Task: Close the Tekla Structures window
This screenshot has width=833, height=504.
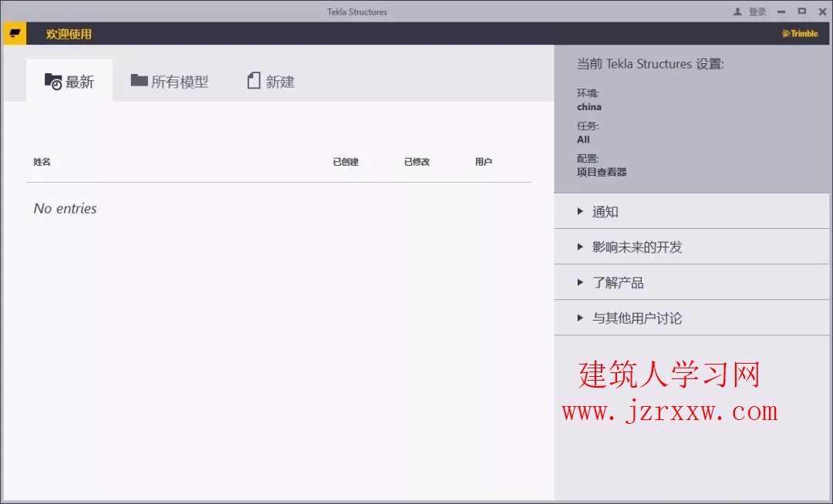Action: (x=822, y=12)
